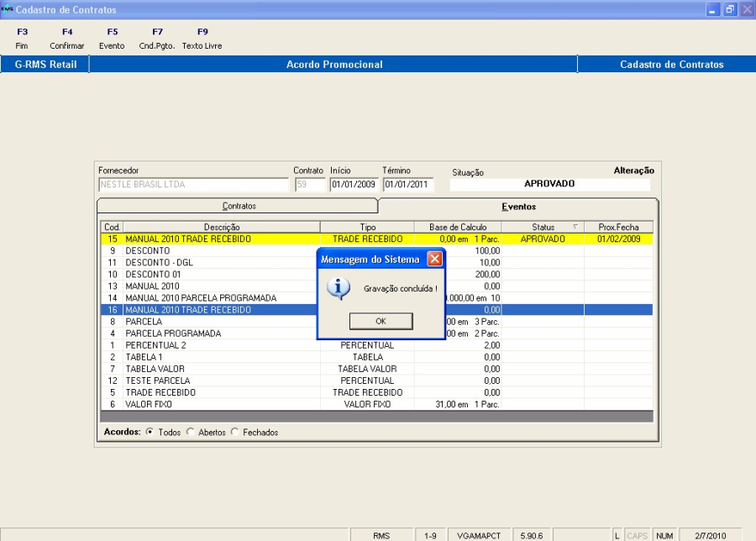Click the Contrato number field 59

[x=310, y=184]
